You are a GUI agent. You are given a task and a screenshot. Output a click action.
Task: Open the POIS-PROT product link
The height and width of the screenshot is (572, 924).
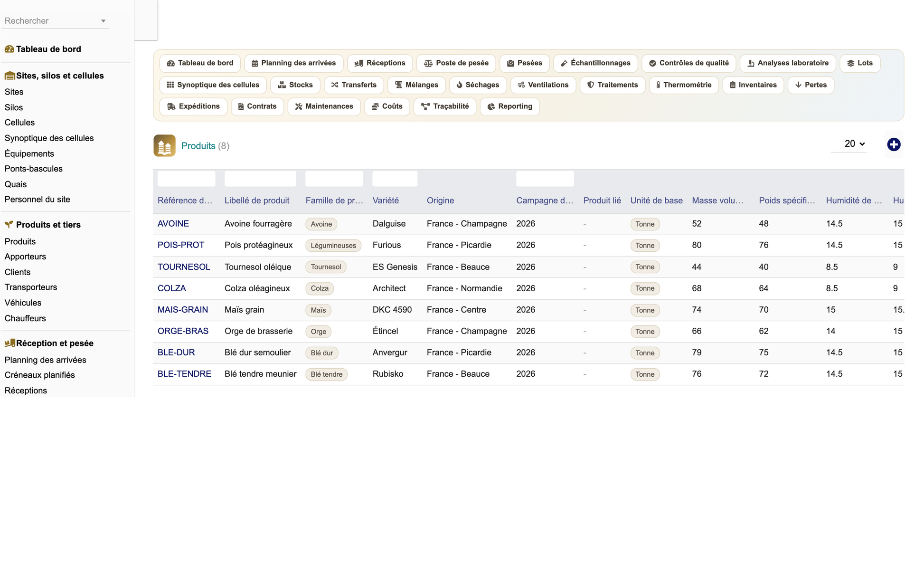(x=181, y=245)
